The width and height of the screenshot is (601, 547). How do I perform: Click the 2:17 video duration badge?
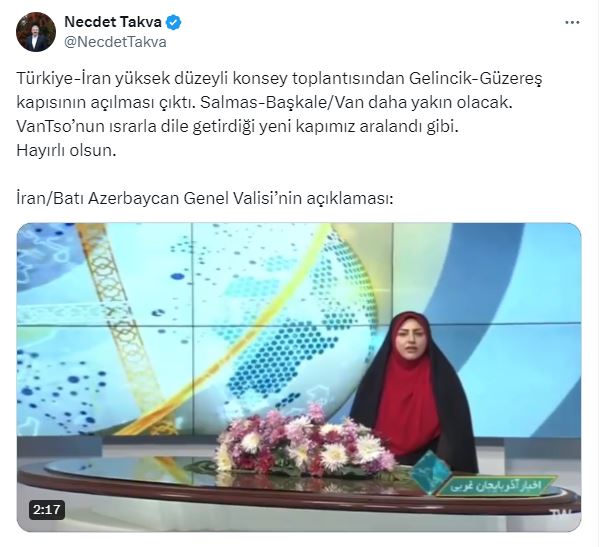[46, 509]
